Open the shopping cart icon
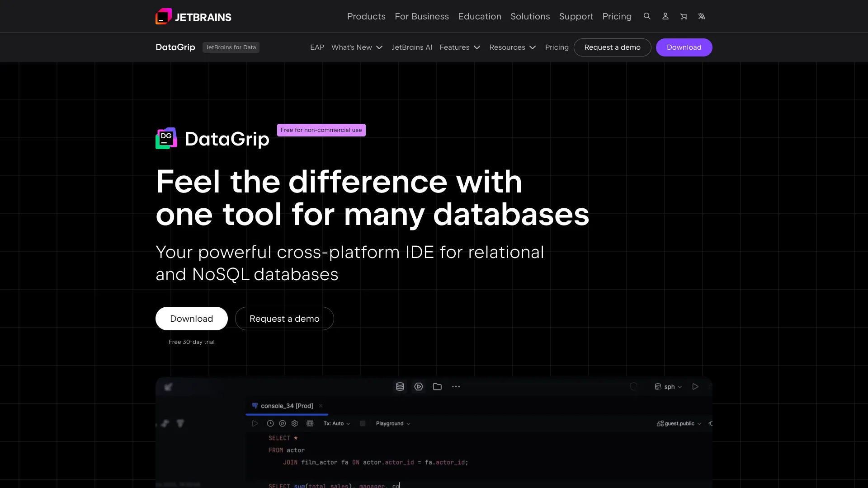The width and height of the screenshot is (868, 488). [x=684, y=16]
